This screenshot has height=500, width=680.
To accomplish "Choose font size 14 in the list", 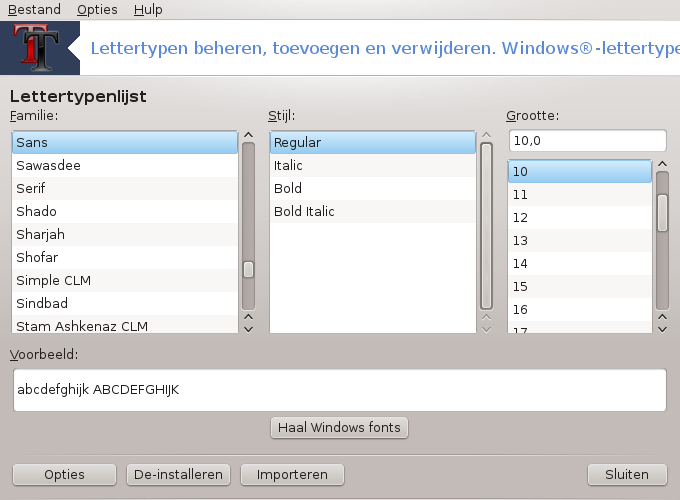I will point(580,263).
